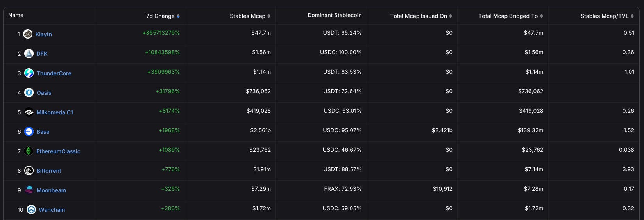Click the Base chain logo icon
This screenshot has width=644, height=220.
click(29, 131)
